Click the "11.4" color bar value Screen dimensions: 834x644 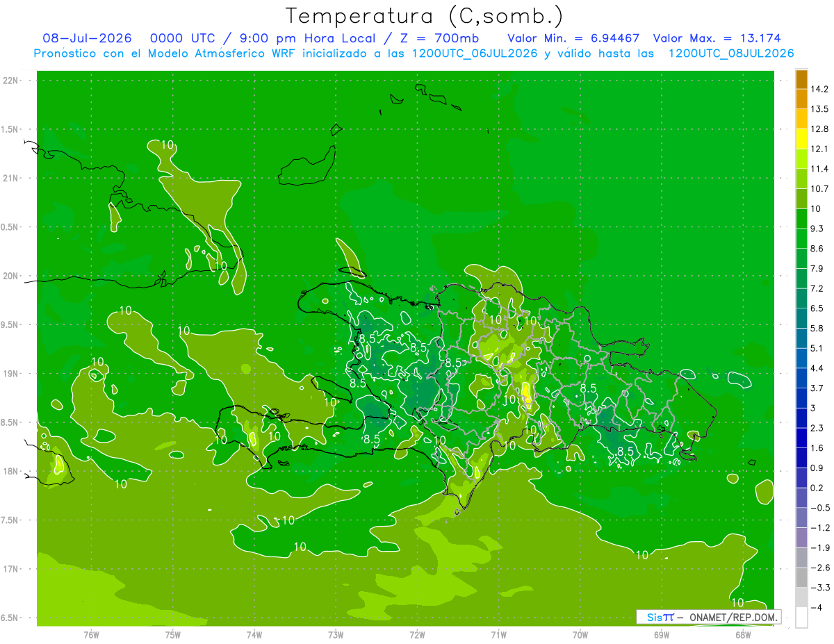coord(820,169)
